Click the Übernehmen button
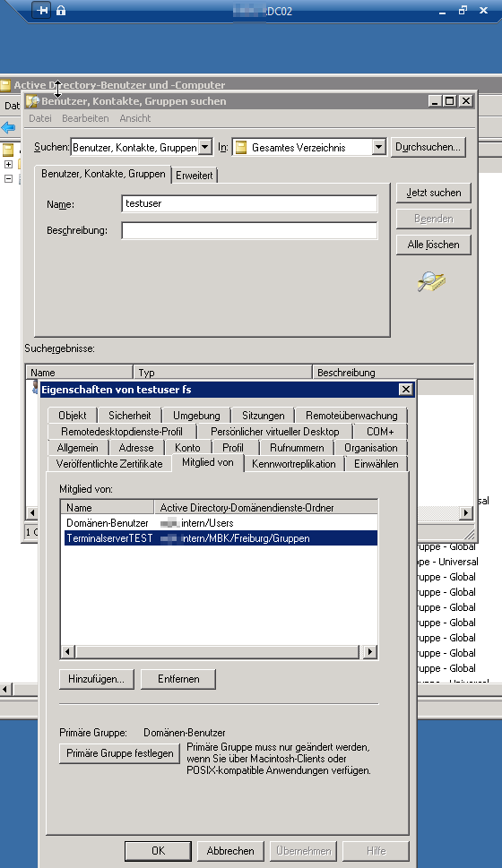 pos(304,851)
